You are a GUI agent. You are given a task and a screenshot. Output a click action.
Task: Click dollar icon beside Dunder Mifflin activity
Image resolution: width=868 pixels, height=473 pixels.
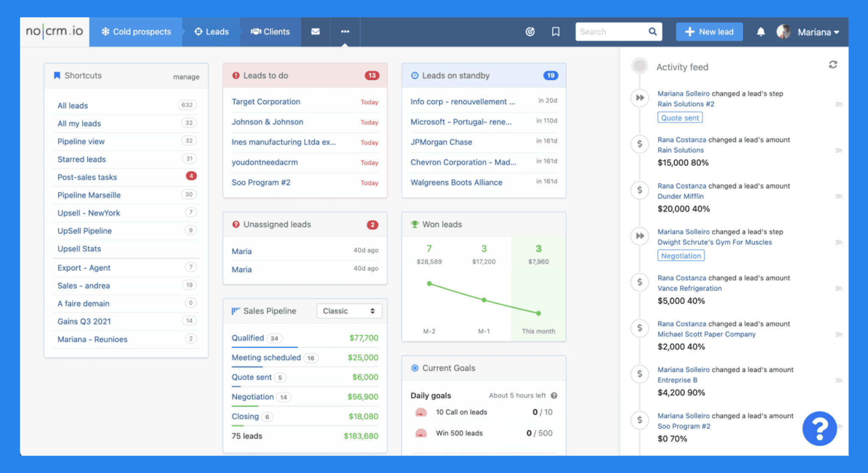[640, 190]
